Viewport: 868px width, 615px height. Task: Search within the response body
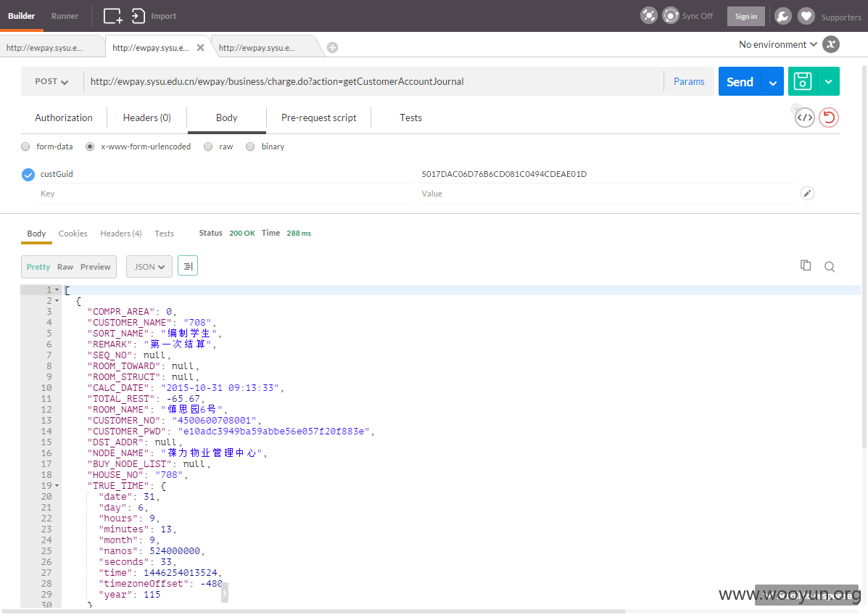(830, 267)
